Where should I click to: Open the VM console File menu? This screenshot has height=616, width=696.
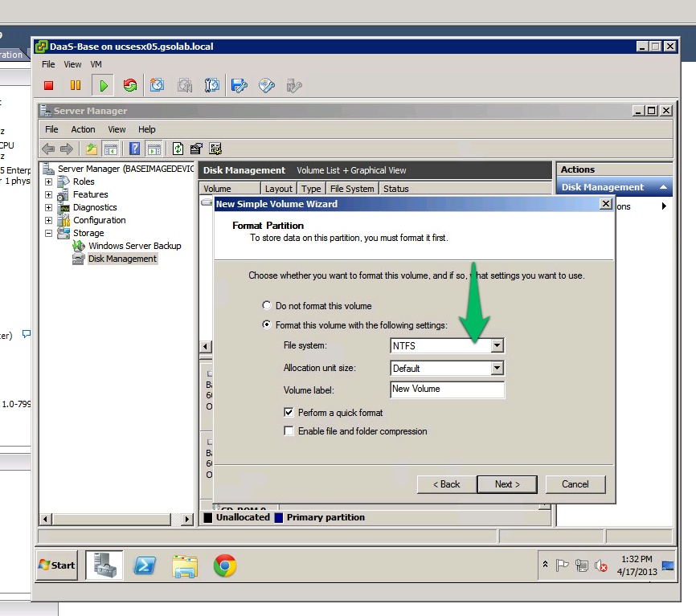48,64
